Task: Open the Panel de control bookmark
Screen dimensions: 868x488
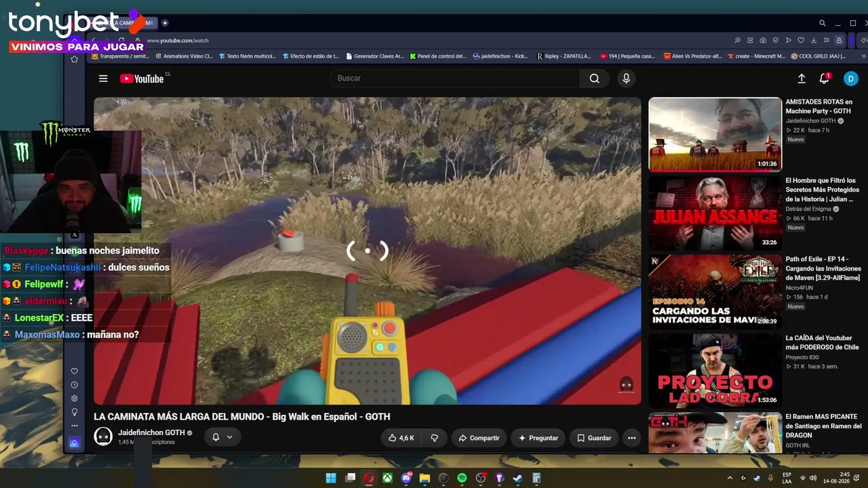Action: [439, 56]
